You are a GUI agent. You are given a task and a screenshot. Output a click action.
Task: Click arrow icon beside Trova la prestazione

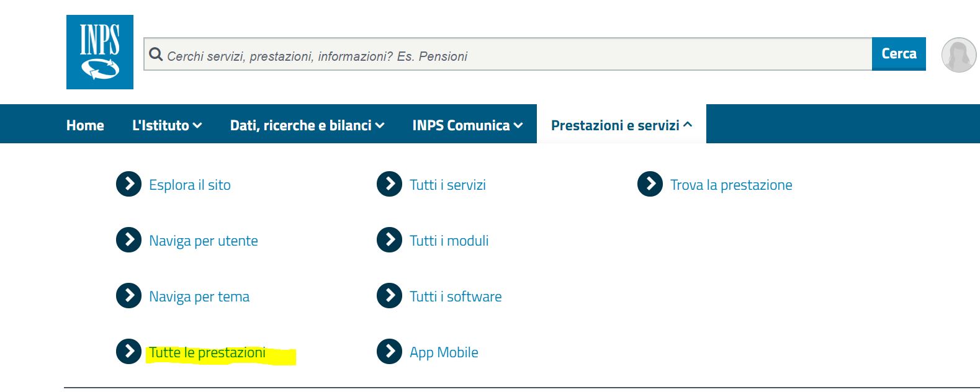coord(650,184)
